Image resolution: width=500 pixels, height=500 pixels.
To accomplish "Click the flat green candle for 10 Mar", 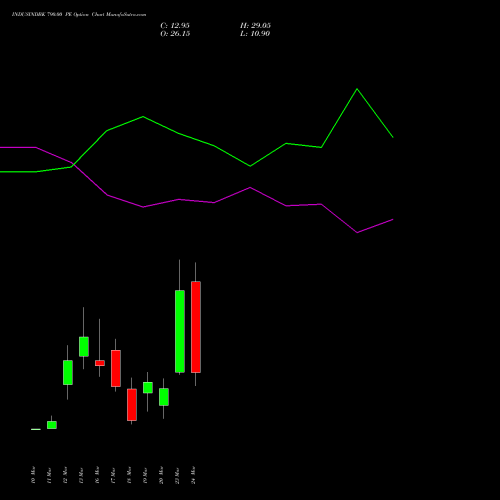I will click(36, 429).
